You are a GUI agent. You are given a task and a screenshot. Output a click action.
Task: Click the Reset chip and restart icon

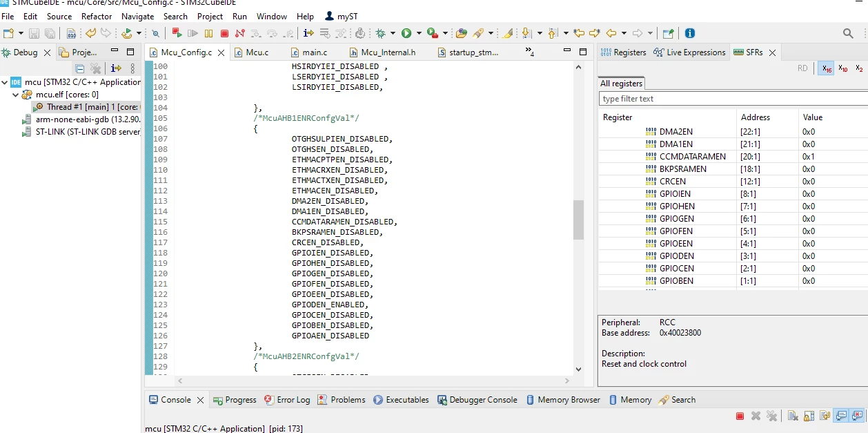359,33
